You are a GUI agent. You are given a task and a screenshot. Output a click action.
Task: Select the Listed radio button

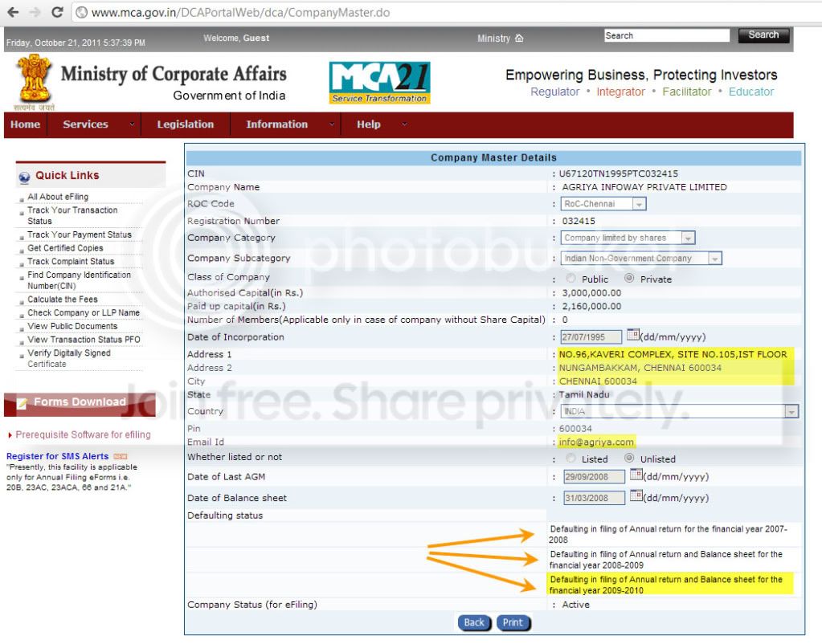(570, 458)
